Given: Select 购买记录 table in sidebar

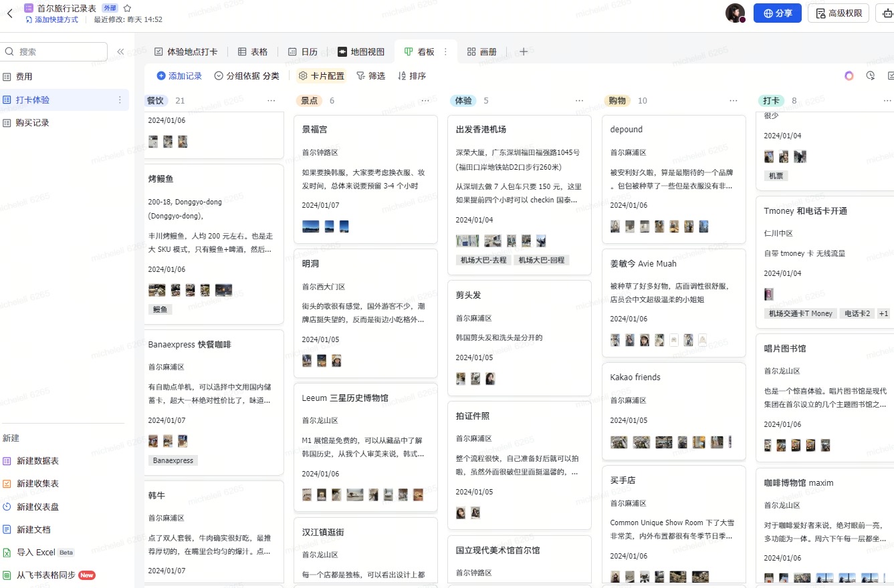Looking at the screenshot, I should click(33, 122).
